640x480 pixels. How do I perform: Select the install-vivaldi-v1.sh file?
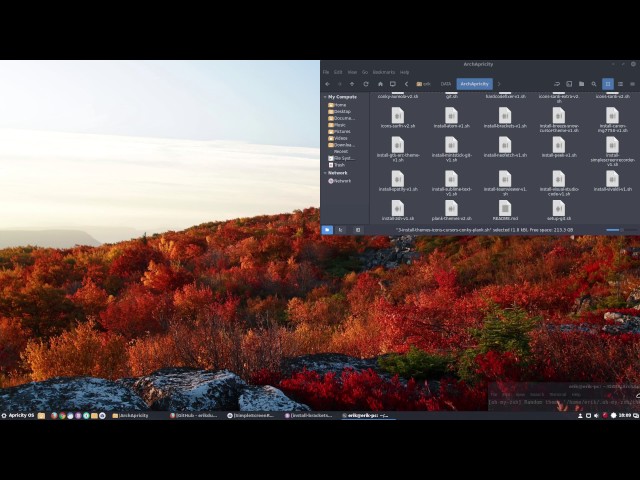pos(612,181)
